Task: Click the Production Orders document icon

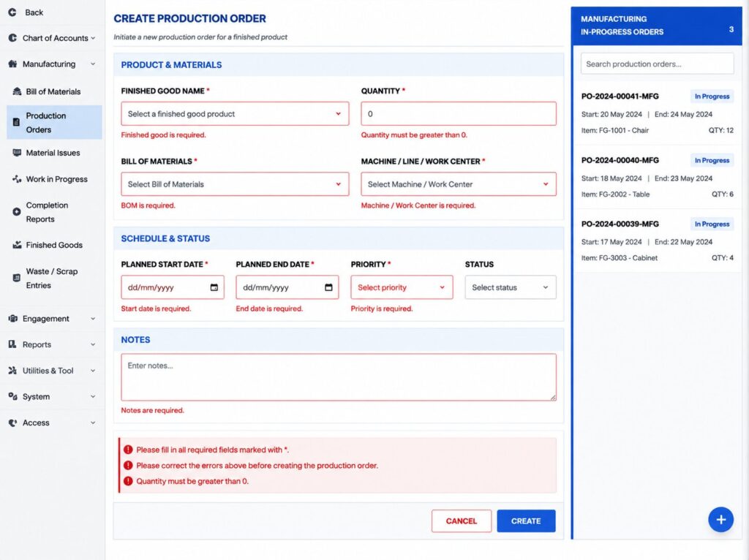Action: coord(16,122)
